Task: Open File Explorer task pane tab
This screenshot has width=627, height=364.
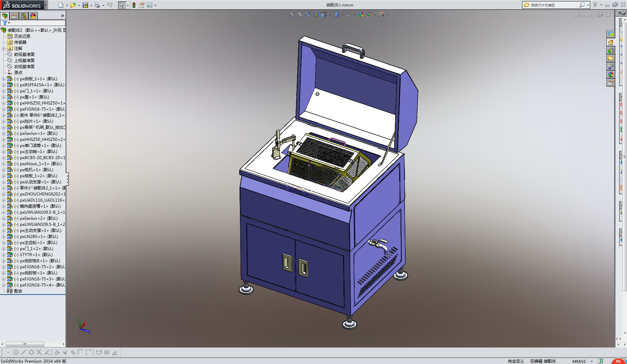Action: click(x=610, y=58)
